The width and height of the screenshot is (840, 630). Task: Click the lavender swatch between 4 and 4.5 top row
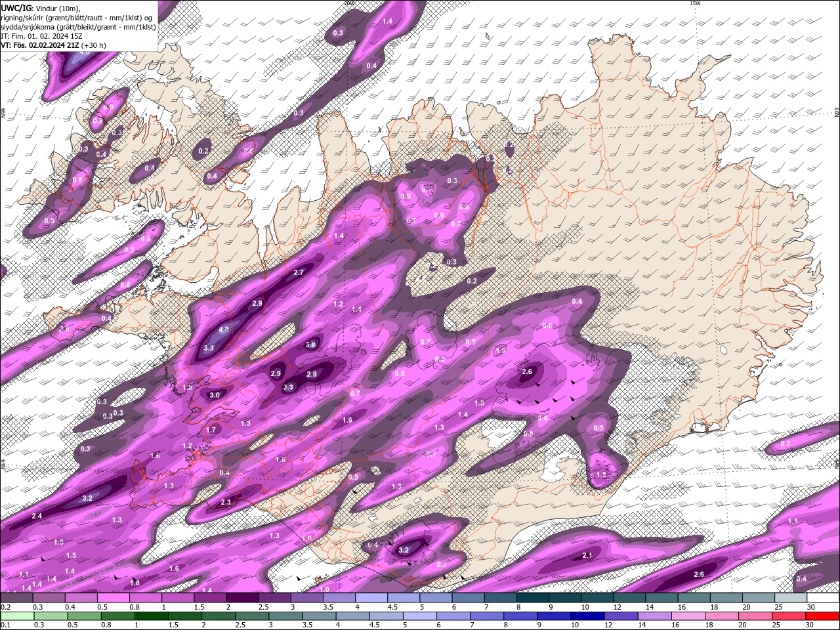[x=371, y=598]
